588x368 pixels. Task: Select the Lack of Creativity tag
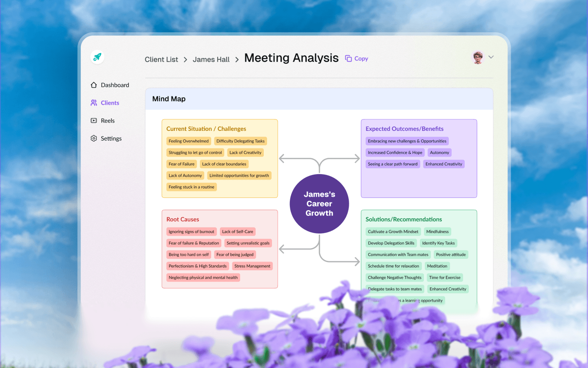(245, 153)
